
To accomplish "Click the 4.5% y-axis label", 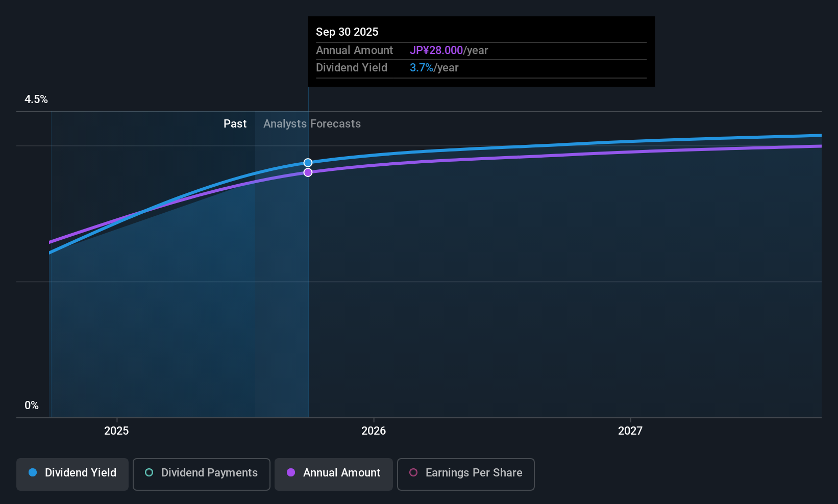I will [x=36, y=99].
